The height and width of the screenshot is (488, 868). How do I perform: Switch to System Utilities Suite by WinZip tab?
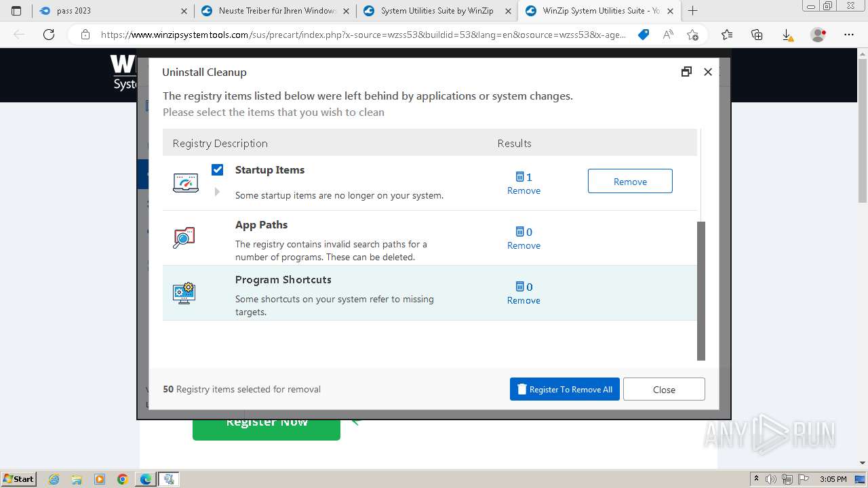click(x=437, y=11)
